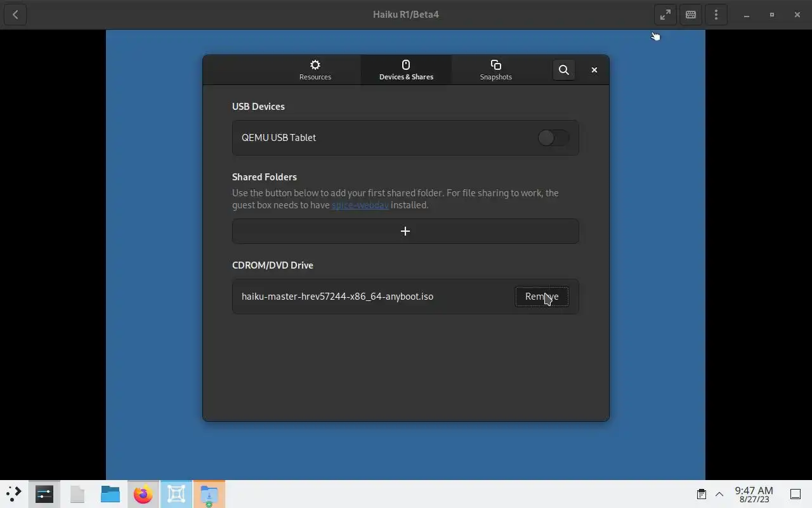Click the CDROM/DVD Drive heading

(273, 265)
